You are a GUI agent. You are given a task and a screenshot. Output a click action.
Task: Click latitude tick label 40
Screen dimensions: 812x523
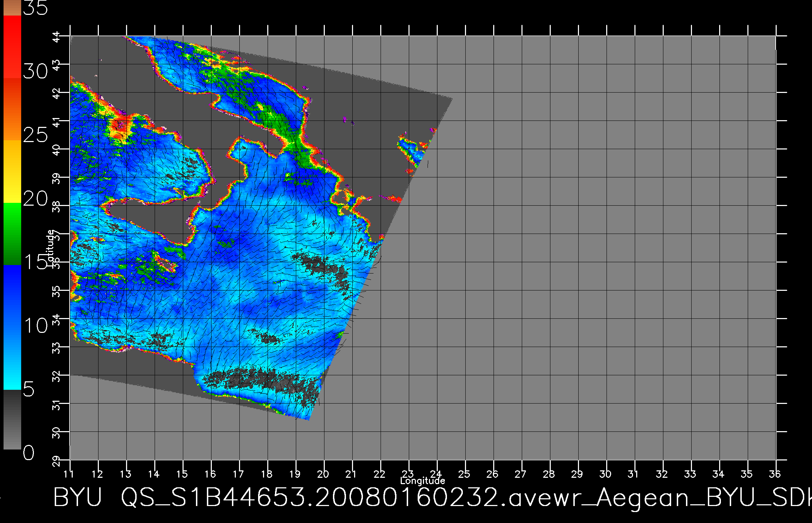pos(56,149)
